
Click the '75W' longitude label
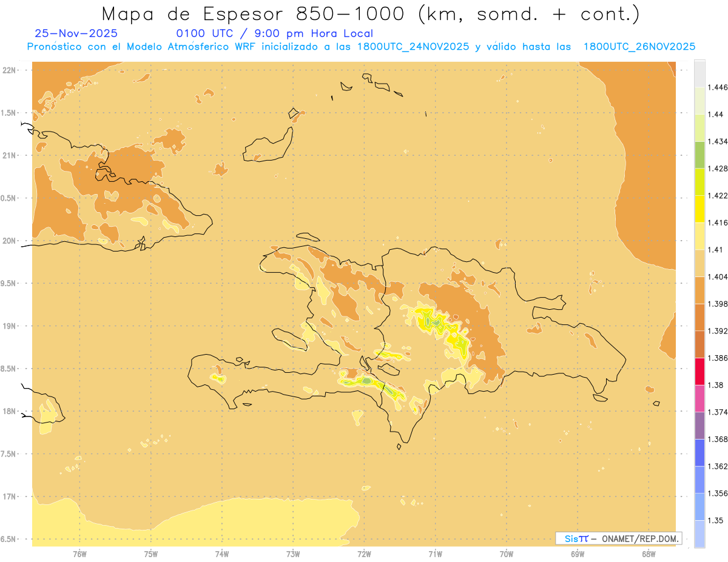pos(151,554)
